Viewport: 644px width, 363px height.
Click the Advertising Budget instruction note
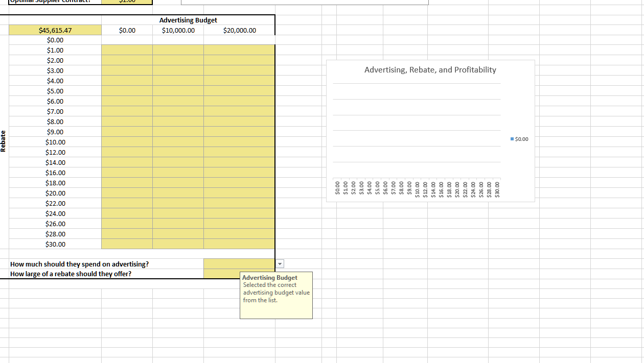[x=276, y=295]
